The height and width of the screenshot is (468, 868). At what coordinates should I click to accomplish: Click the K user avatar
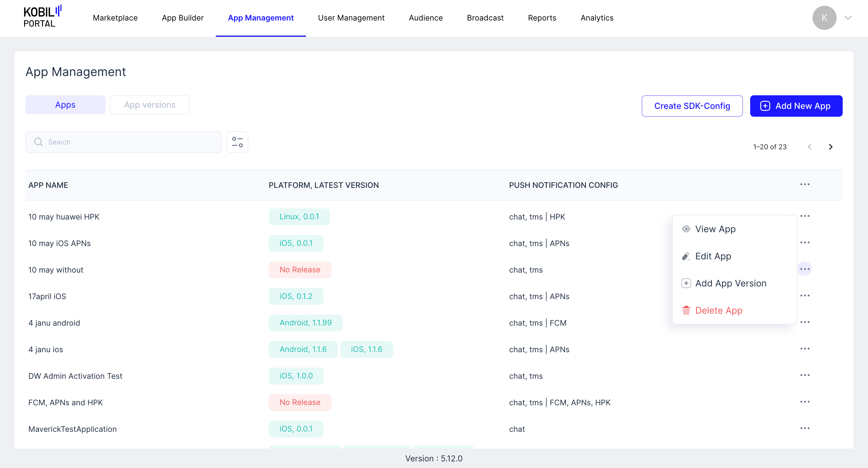824,18
